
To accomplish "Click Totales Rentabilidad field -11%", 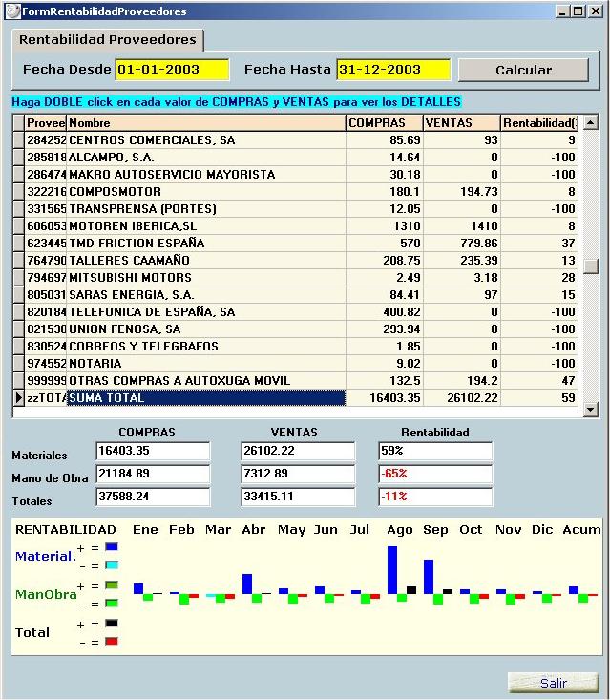I will [x=435, y=497].
